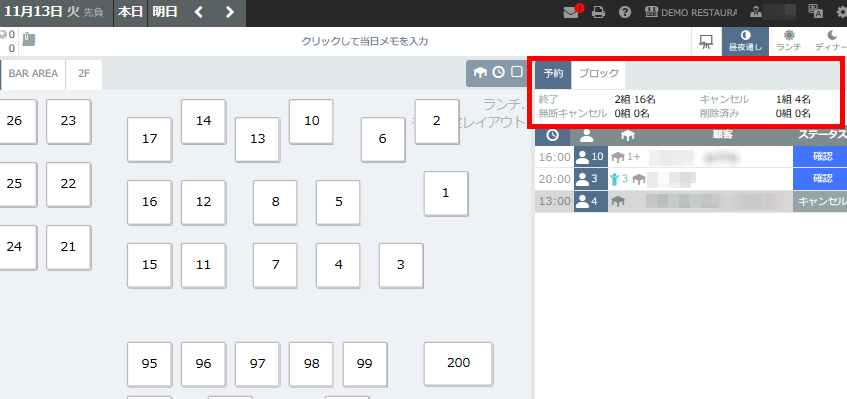Go to the previous day arrow
This screenshot has width=847, height=399.
[198, 12]
